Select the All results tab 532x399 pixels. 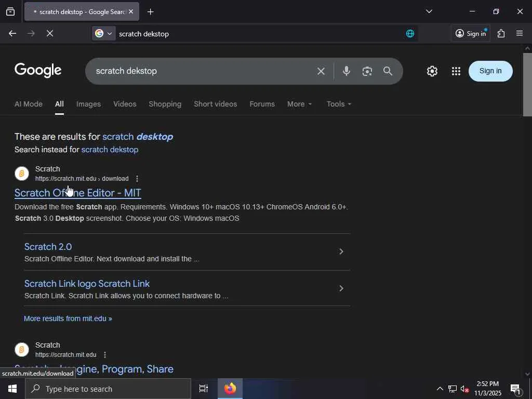[59, 104]
